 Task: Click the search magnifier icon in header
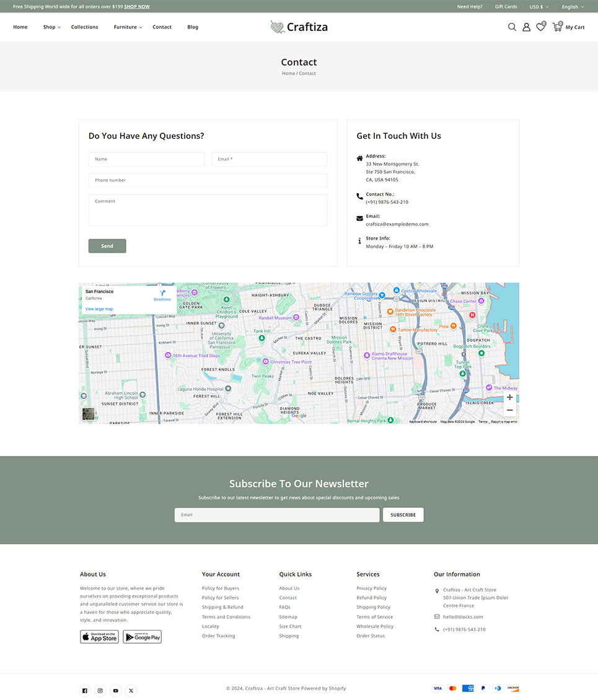(512, 27)
